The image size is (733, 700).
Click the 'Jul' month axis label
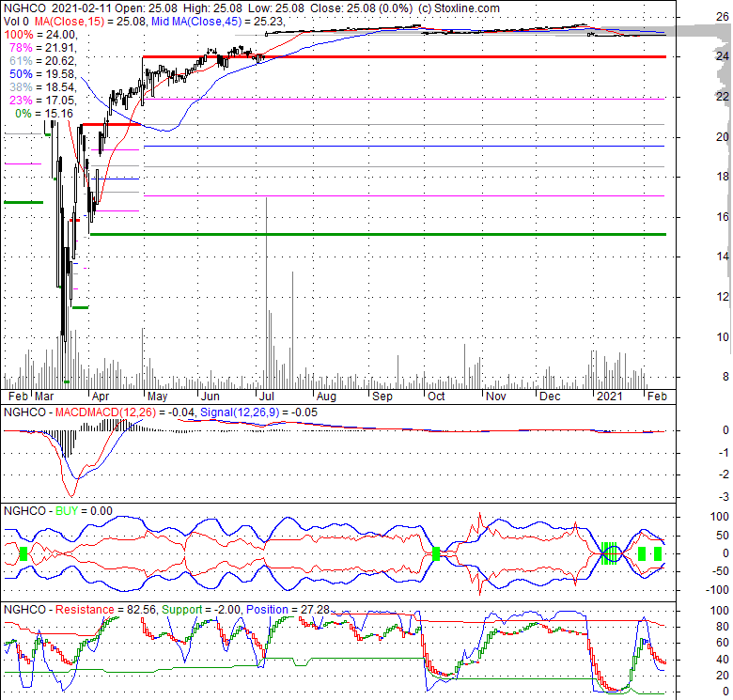[267, 397]
